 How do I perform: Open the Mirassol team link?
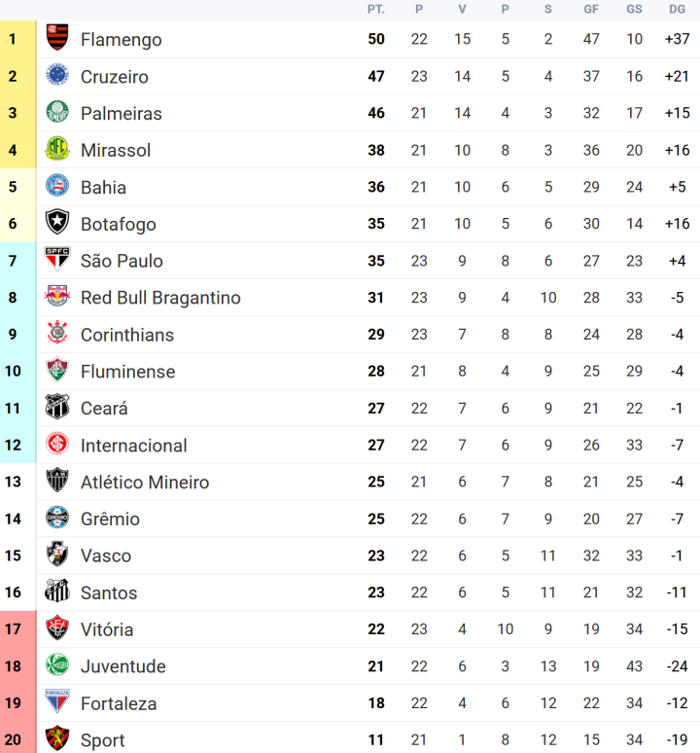tap(116, 150)
